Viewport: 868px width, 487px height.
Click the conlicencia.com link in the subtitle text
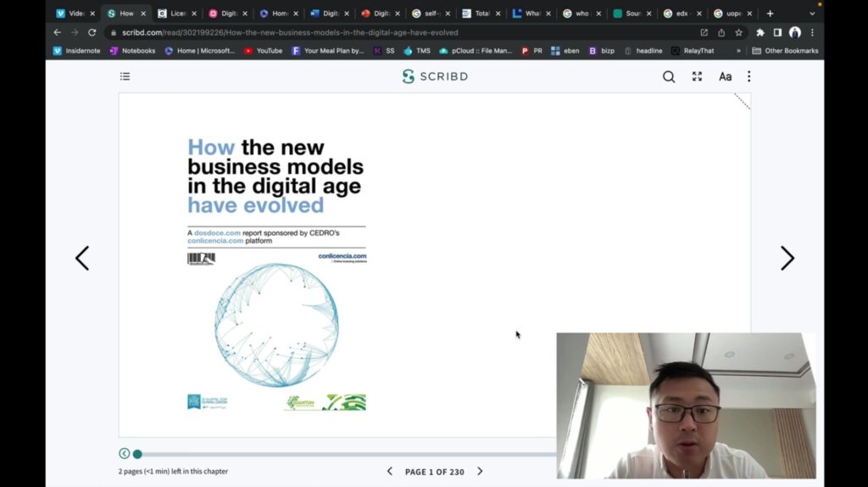[x=215, y=241]
